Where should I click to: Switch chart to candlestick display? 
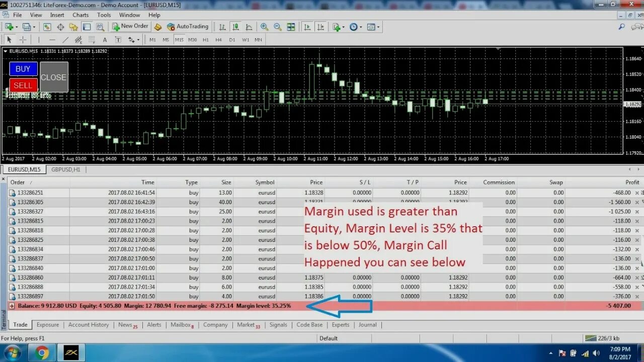click(x=236, y=27)
